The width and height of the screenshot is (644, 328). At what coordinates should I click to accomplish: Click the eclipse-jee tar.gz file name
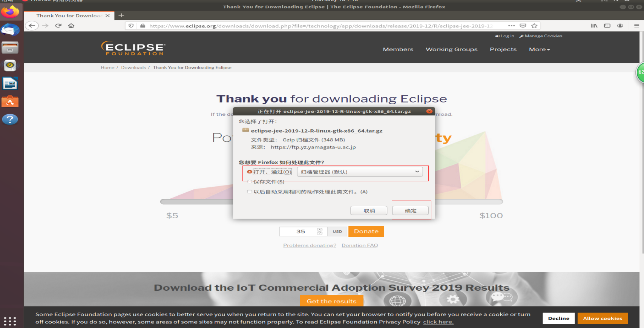316,131
